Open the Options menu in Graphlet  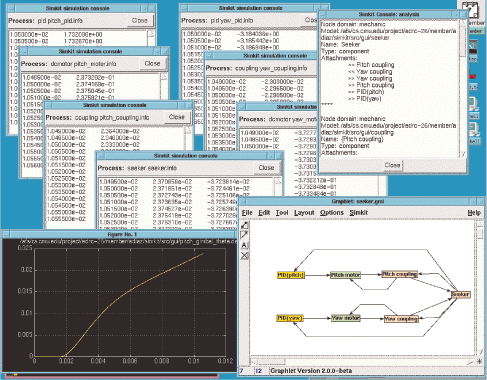(x=332, y=213)
